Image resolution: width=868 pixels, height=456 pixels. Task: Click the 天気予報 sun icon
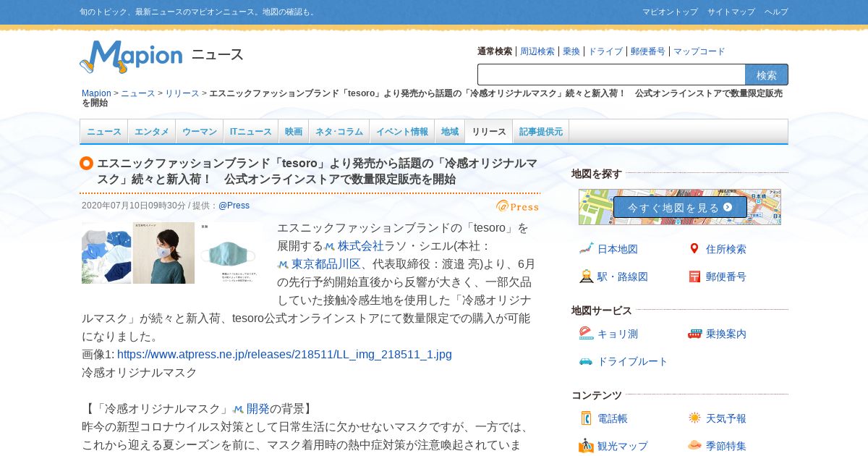pyautogui.click(x=694, y=418)
